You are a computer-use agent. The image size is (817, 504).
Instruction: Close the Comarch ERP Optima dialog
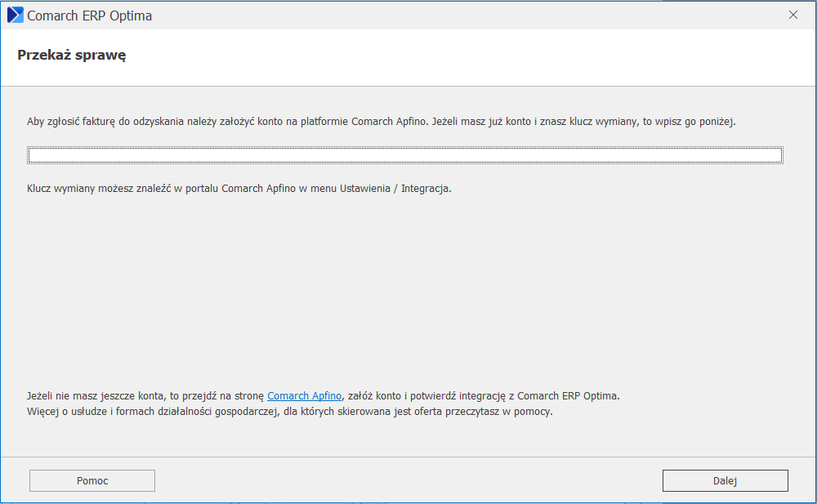point(793,16)
